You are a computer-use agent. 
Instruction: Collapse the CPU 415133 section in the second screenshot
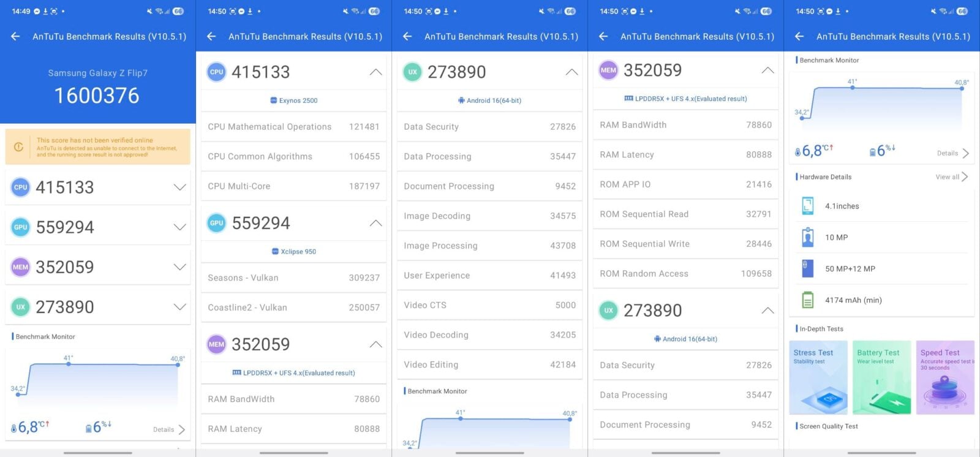click(375, 72)
